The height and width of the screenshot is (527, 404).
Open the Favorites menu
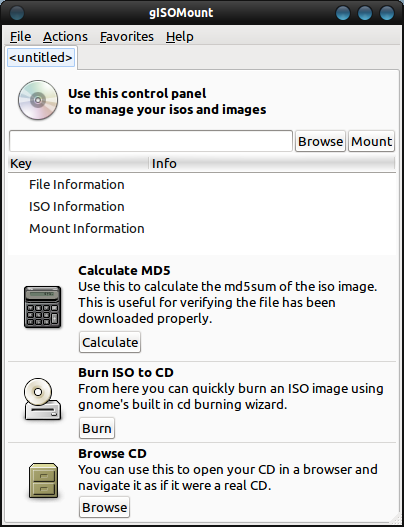[127, 36]
